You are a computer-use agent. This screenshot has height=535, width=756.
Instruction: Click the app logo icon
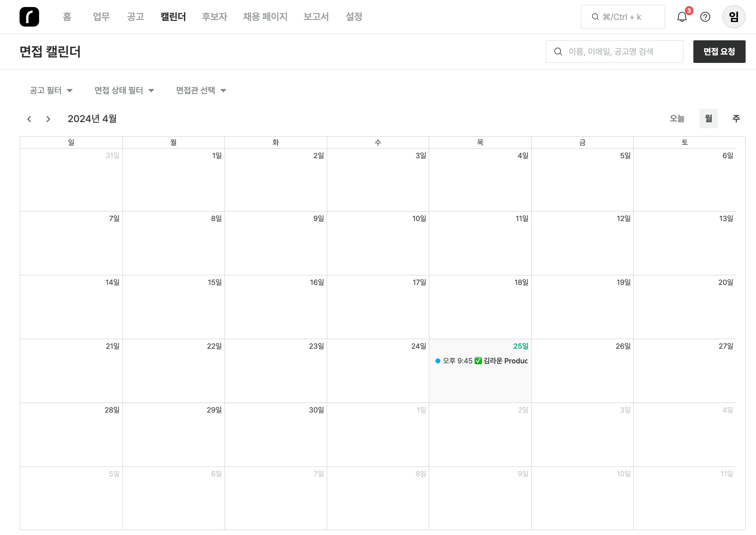click(29, 17)
